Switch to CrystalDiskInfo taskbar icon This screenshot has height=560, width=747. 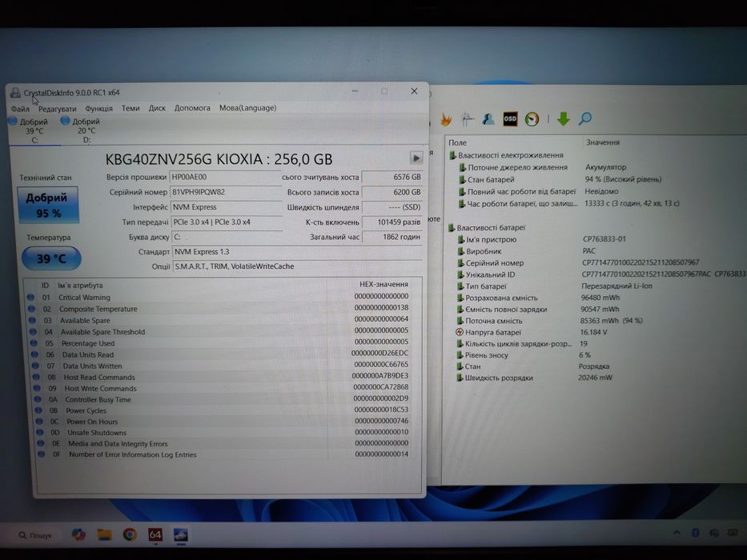pos(181,534)
